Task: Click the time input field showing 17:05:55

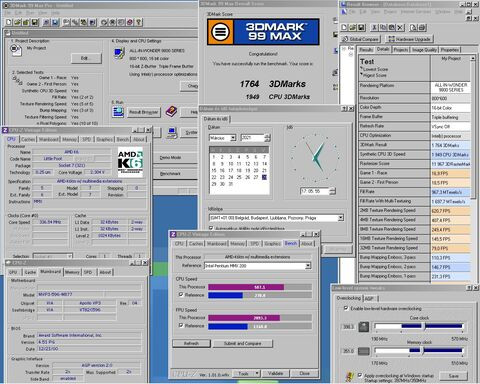Action: click(315, 191)
